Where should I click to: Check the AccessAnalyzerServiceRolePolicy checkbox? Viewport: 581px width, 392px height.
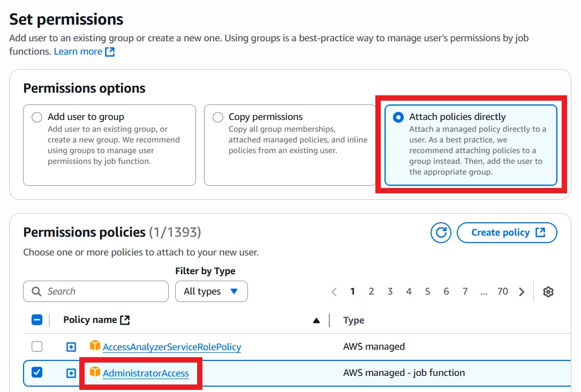pos(37,346)
